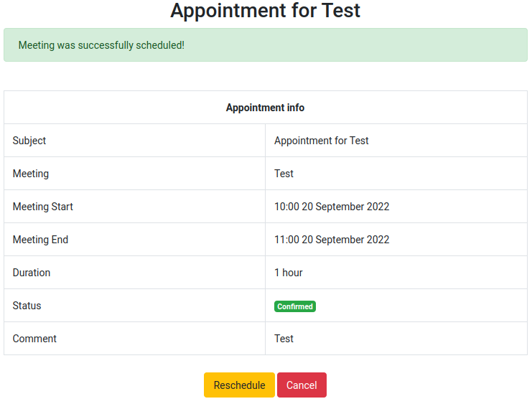Select the Meeting row label
Screen dimensions: 532x409
point(31,174)
